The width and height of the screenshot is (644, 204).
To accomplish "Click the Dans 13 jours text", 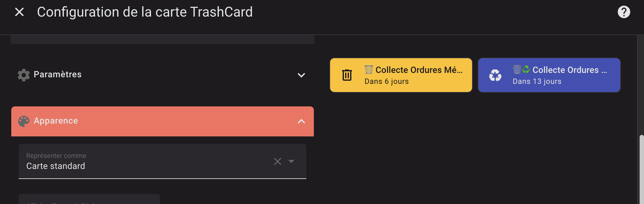I will tap(537, 81).
